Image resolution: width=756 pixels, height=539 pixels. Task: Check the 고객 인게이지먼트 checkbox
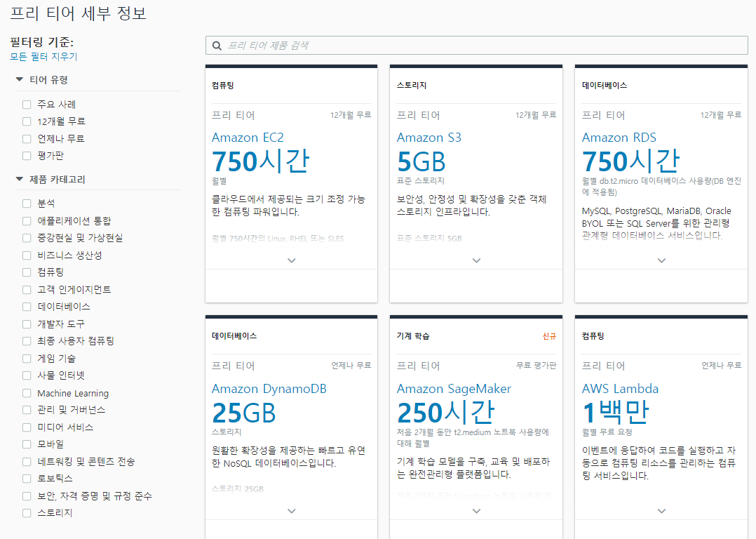click(x=27, y=290)
